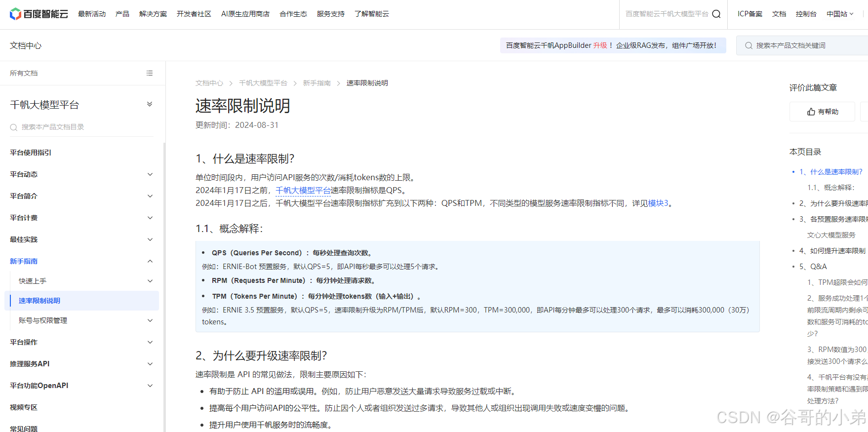Open the 最新活动 menu

click(x=92, y=14)
